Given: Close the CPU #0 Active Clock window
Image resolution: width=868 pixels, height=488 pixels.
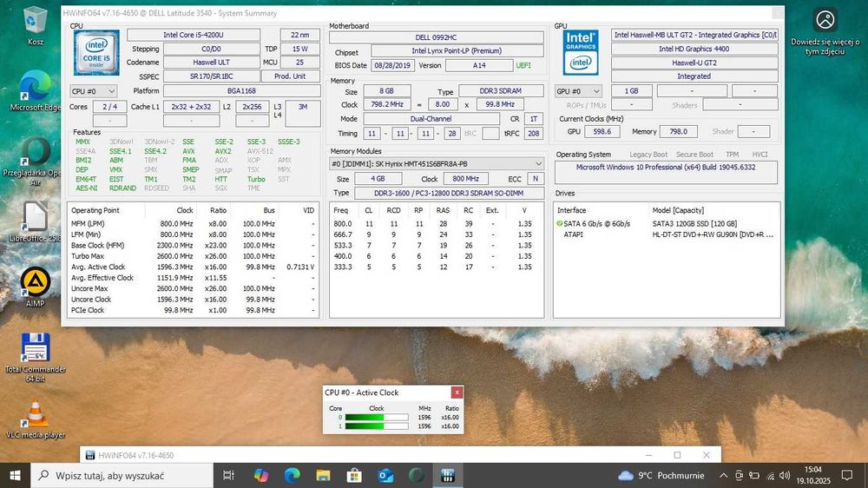Looking at the screenshot, I should 457,392.
